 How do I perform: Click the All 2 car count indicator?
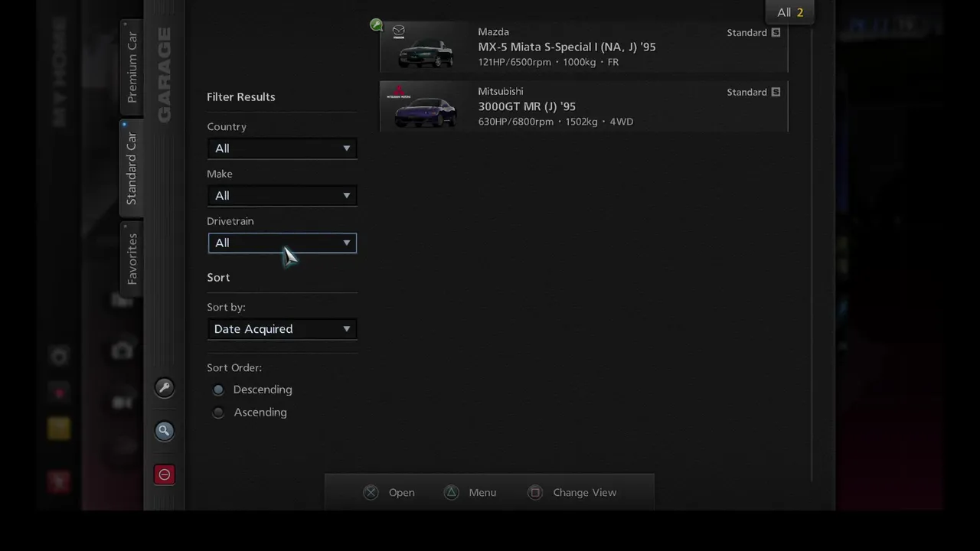coord(789,12)
